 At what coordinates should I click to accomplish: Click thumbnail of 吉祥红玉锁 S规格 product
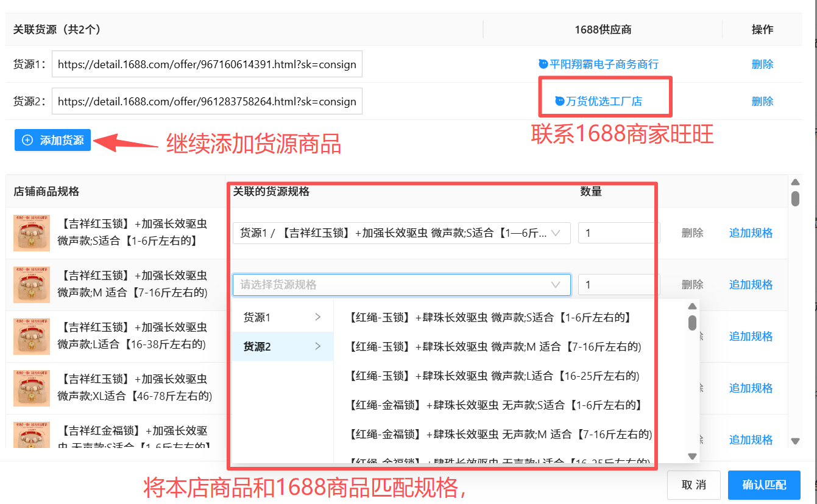32,233
